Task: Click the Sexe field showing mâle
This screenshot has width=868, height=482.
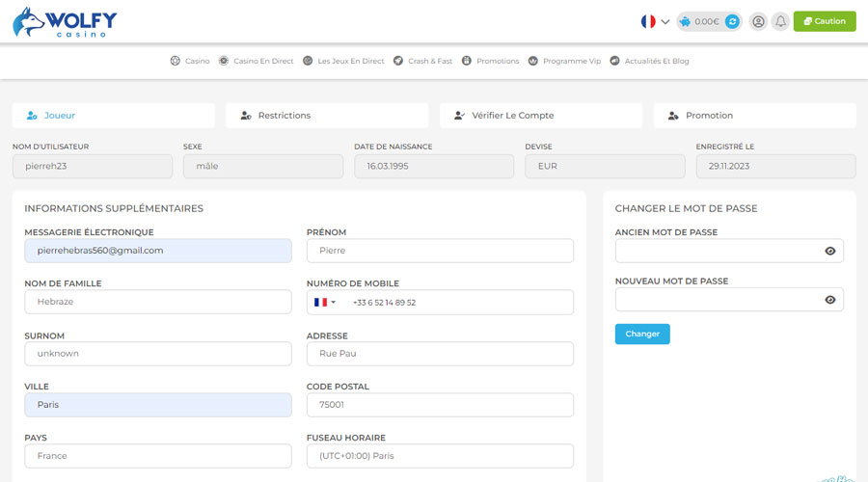Action: click(x=263, y=166)
